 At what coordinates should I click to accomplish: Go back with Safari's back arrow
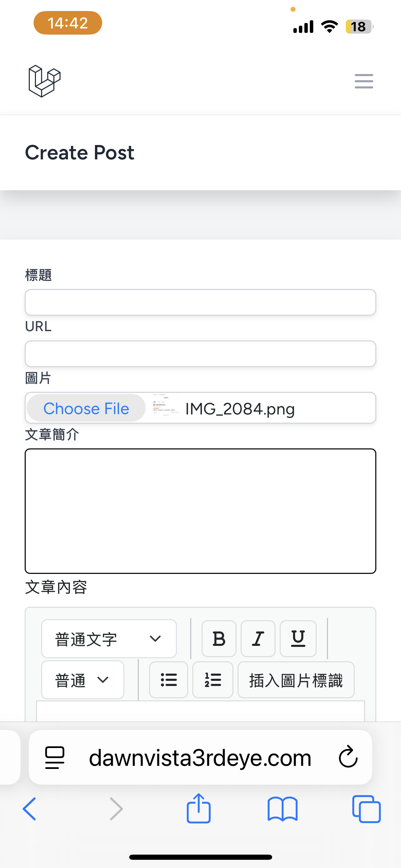pos(29,809)
